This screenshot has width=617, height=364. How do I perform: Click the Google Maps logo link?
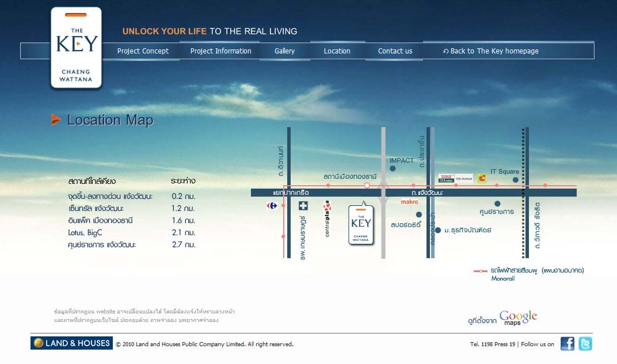pos(517,318)
